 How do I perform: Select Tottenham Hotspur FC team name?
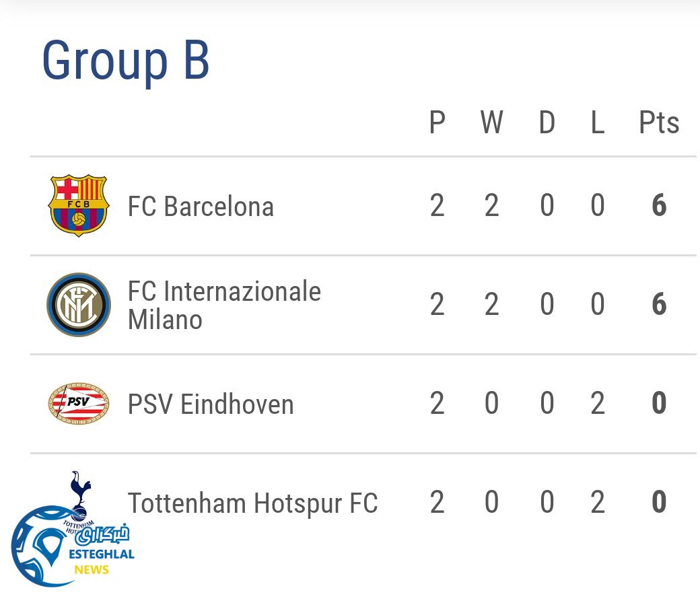[252, 503]
